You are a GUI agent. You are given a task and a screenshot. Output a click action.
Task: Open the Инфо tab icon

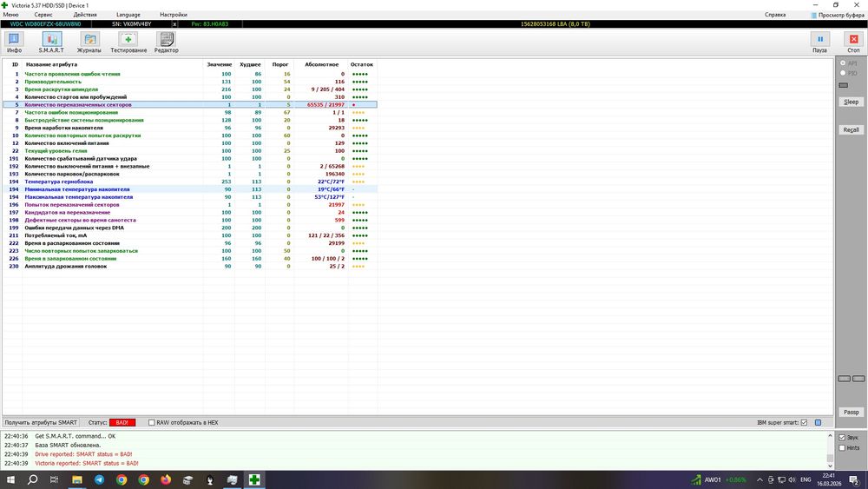tap(14, 39)
